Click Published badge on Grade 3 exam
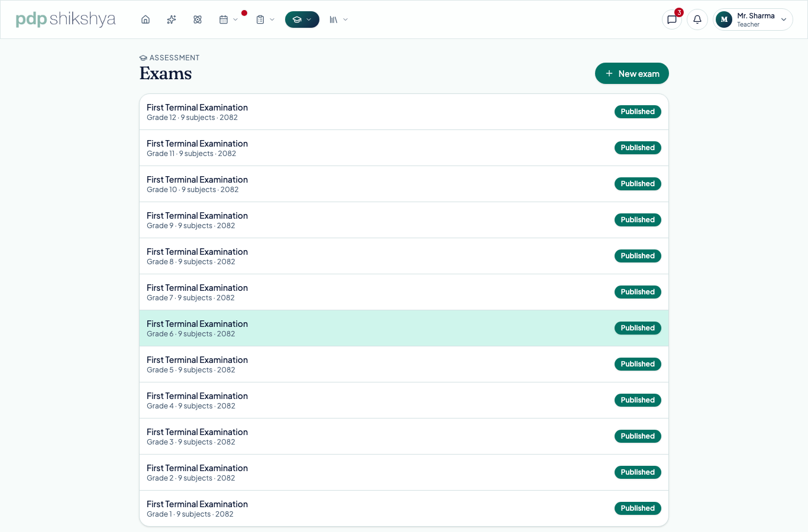This screenshot has width=808, height=532. pos(638,436)
